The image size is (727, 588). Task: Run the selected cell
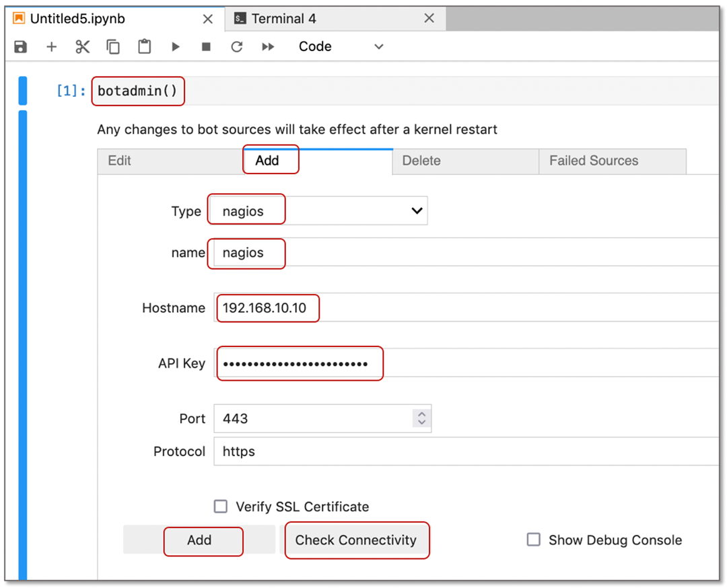coord(176,47)
